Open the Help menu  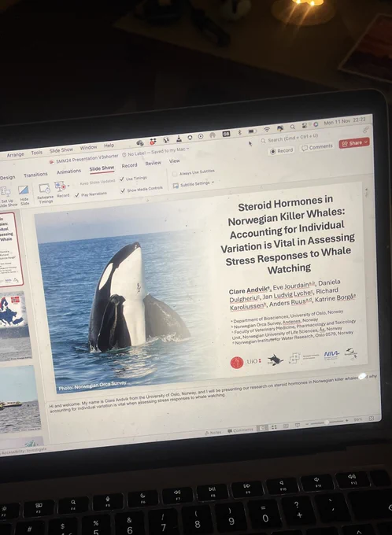[x=109, y=146]
